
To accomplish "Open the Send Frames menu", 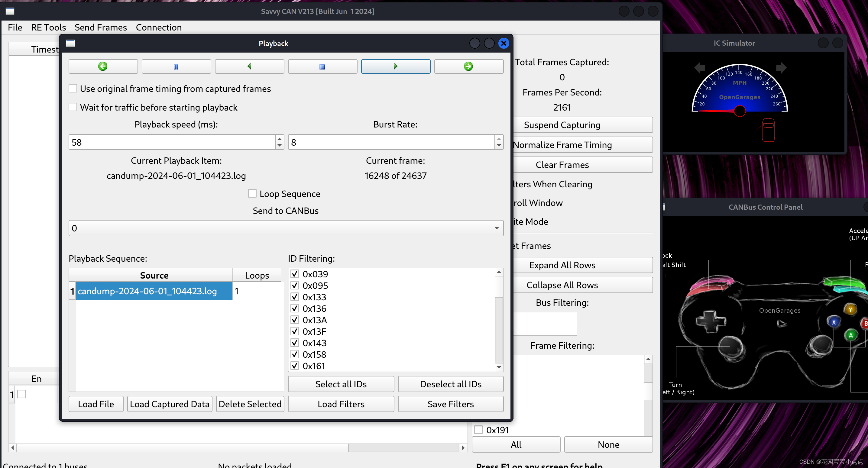I will tap(101, 27).
